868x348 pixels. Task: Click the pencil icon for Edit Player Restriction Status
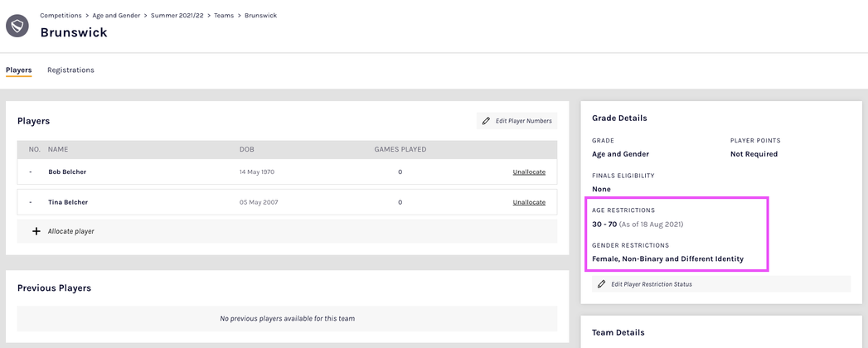tap(602, 284)
